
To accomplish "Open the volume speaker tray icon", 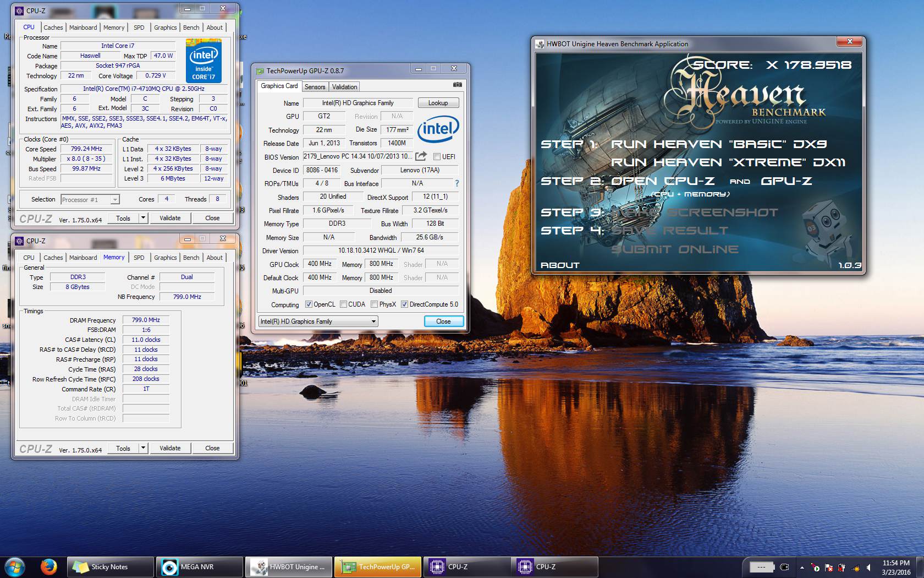I will pyautogui.click(x=868, y=568).
